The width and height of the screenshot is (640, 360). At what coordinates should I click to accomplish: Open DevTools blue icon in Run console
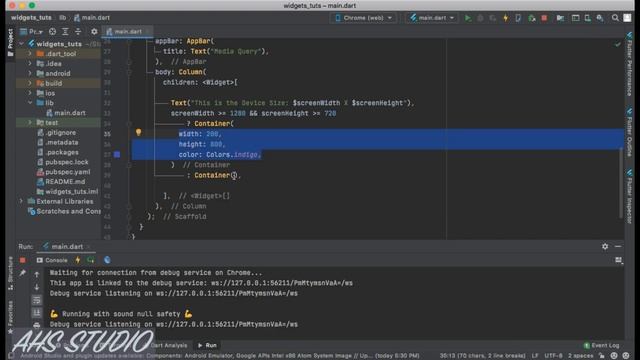point(107,260)
